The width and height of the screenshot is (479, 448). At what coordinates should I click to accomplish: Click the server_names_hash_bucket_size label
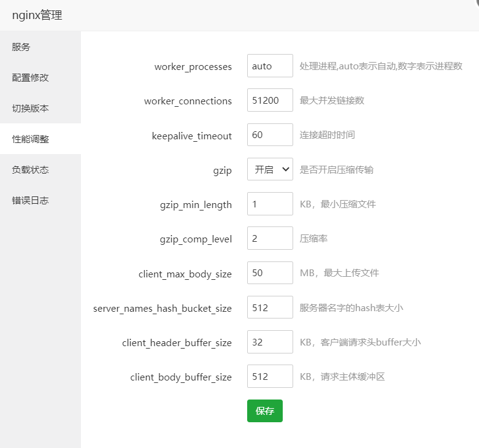(163, 308)
